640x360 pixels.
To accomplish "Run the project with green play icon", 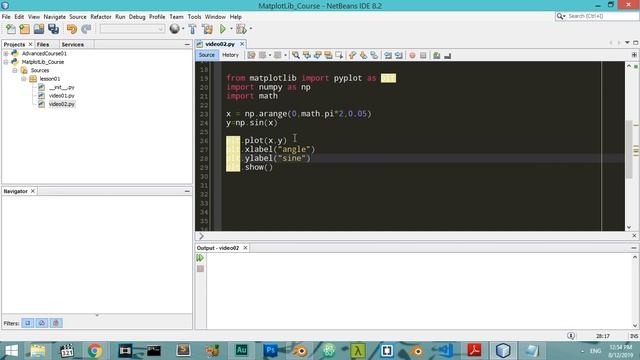I will [x=223, y=29].
